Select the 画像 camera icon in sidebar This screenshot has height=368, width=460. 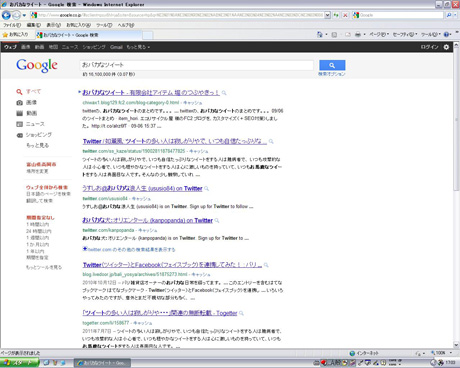tap(19, 103)
